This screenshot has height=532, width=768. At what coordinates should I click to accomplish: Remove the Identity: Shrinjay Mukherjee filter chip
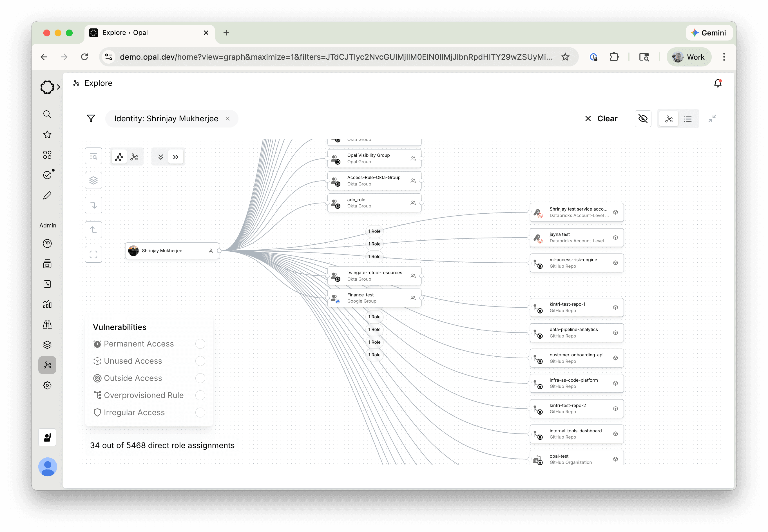pos(228,119)
